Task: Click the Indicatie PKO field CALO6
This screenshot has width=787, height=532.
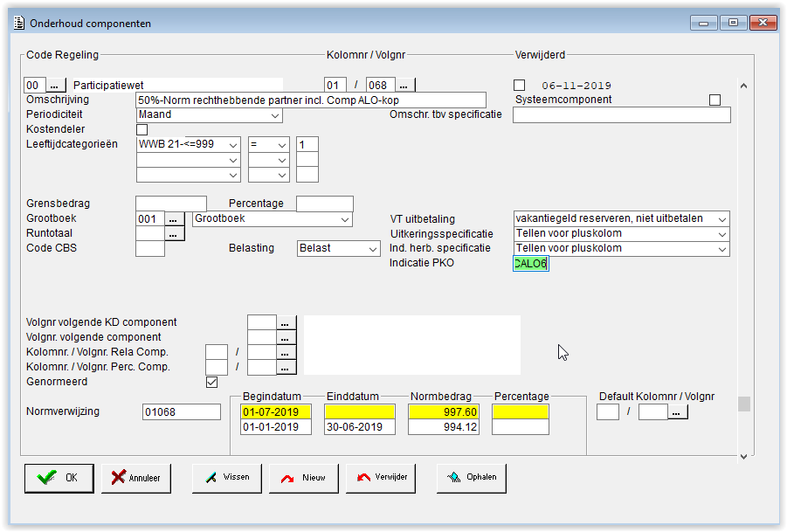Action: (531, 264)
